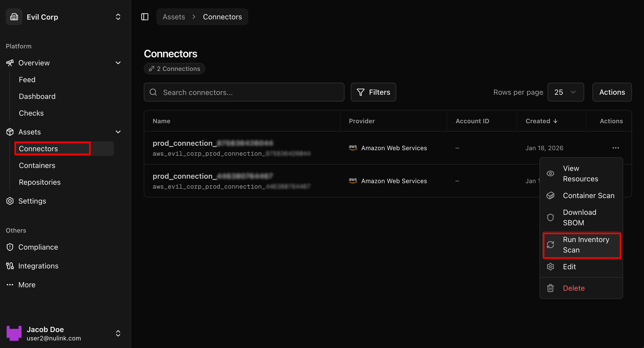This screenshot has height=348, width=644.
Task: Click the Integrations icon in sidebar
Action: (x=10, y=266)
